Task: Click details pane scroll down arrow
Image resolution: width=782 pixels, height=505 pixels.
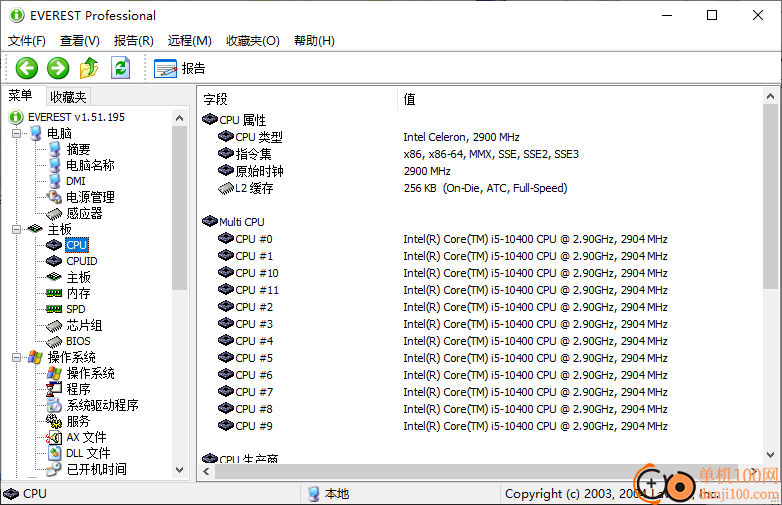Action: coord(770,455)
